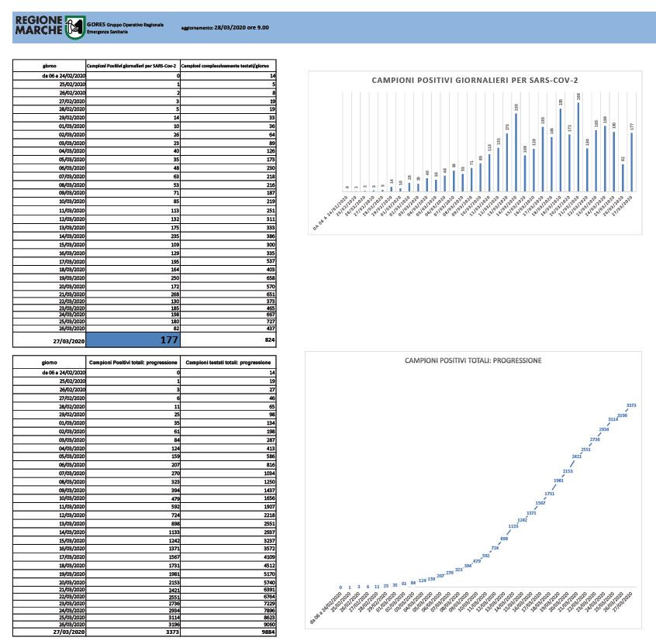The image size is (656, 644).
Task: Click daily tested table cell showing 658
Action: click(228, 277)
